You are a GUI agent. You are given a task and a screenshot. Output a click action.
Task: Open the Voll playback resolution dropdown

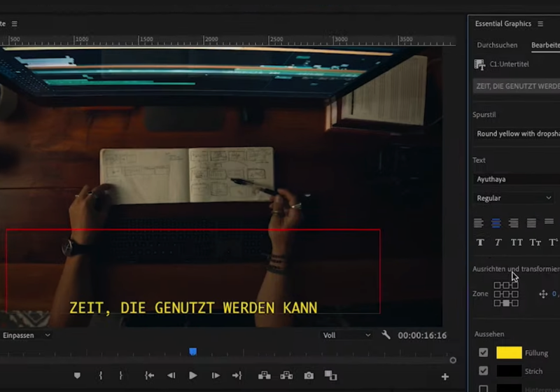click(346, 335)
